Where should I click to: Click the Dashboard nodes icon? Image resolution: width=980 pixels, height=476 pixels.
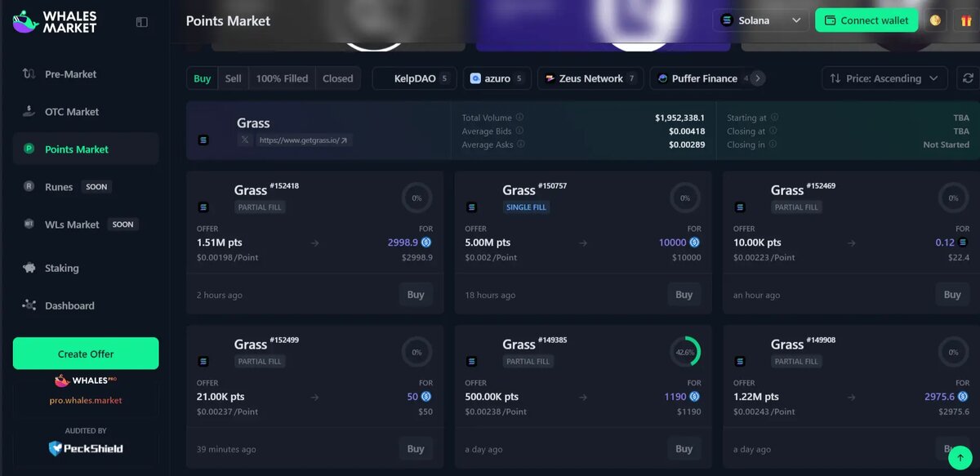point(29,305)
